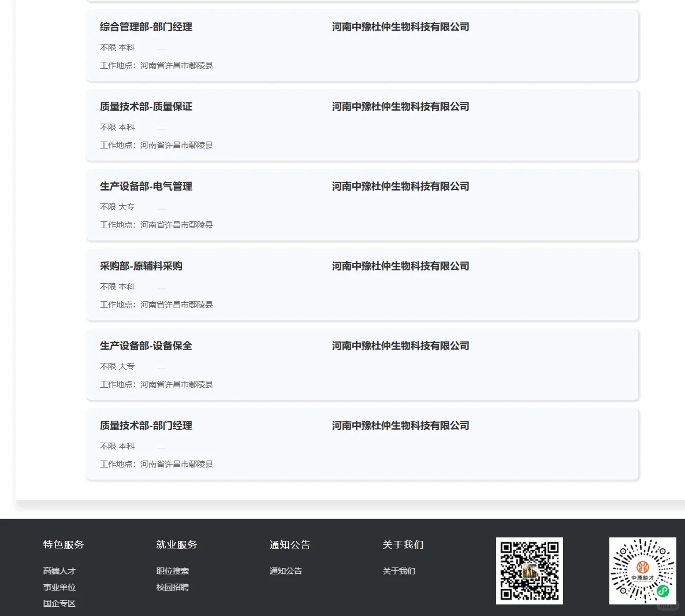The image size is (685, 616).
Task: Click work location in 质量技术部-质量保证 card
Action: pyautogui.click(x=157, y=144)
